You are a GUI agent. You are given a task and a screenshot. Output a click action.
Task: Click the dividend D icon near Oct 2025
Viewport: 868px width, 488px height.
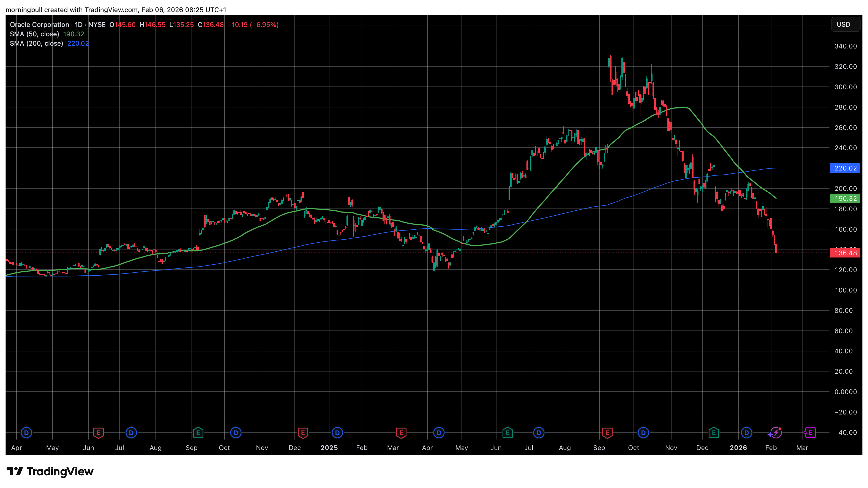(x=643, y=432)
